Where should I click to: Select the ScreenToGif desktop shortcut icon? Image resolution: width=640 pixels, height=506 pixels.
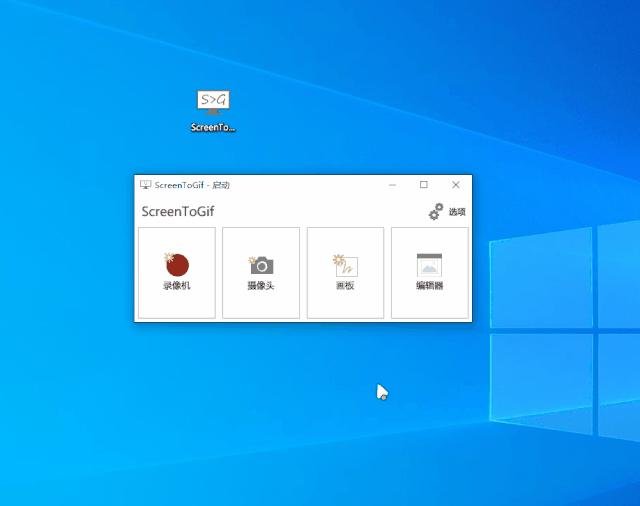(213, 111)
